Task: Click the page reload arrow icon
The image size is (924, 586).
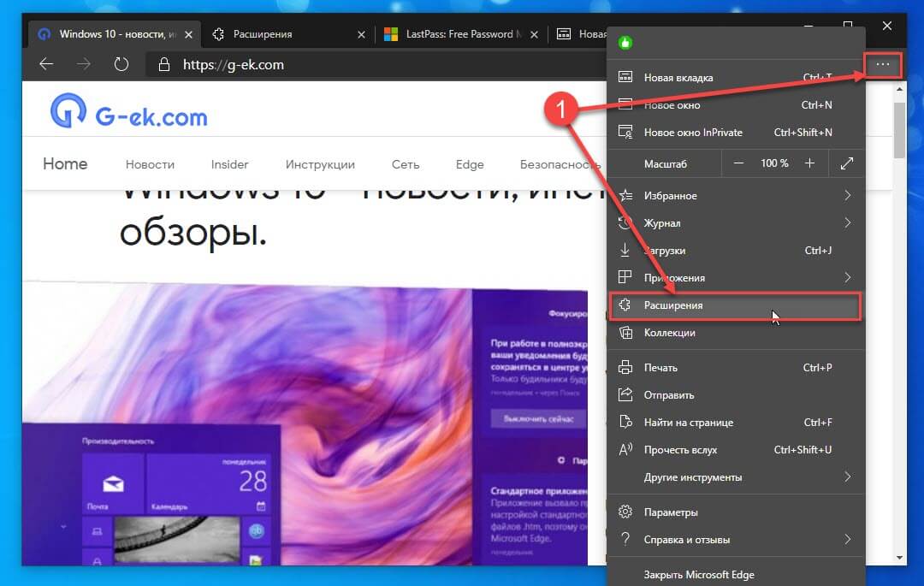Action: [121, 64]
